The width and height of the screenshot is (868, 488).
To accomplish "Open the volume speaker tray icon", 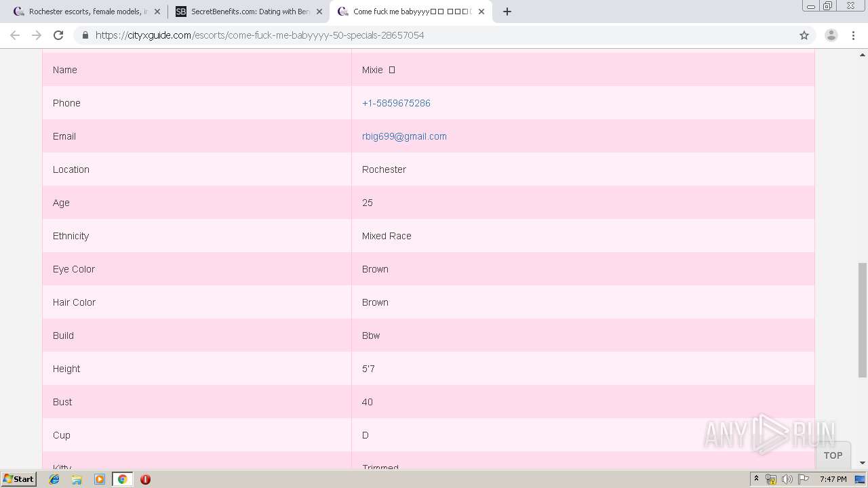I will [787, 479].
